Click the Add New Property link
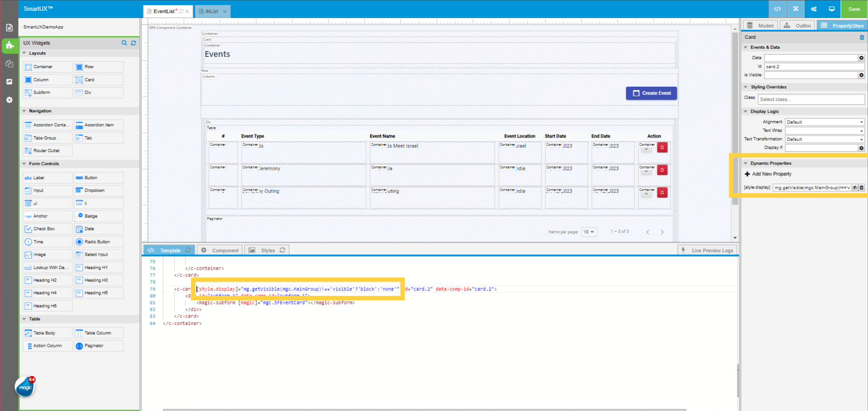 point(768,174)
